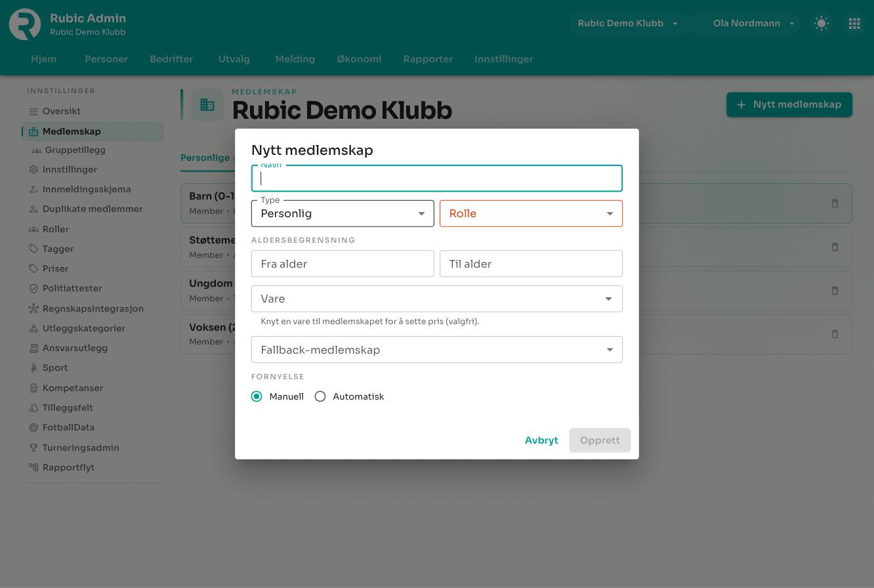Click the Nytt medlemskap button
This screenshot has height=588, width=874.
pyautogui.click(x=789, y=105)
